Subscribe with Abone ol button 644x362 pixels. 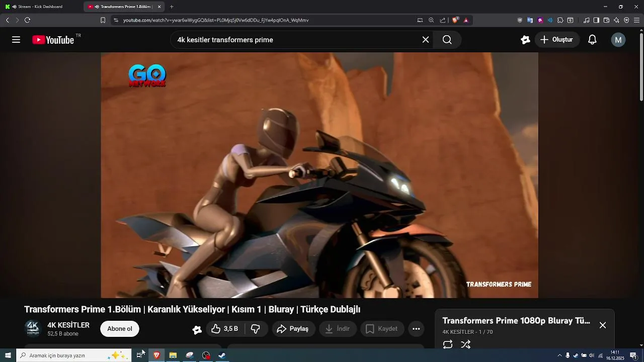(120, 329)
